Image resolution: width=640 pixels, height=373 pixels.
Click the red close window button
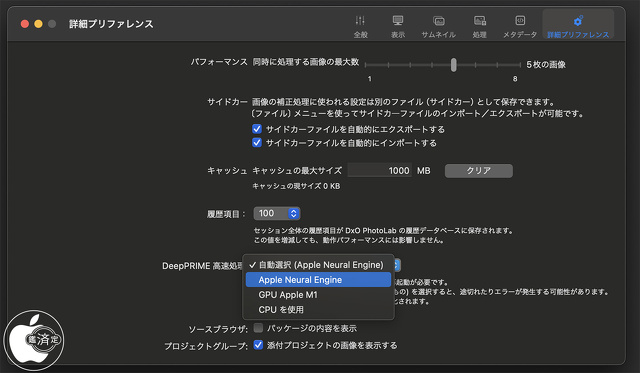(x=25, y=24)
